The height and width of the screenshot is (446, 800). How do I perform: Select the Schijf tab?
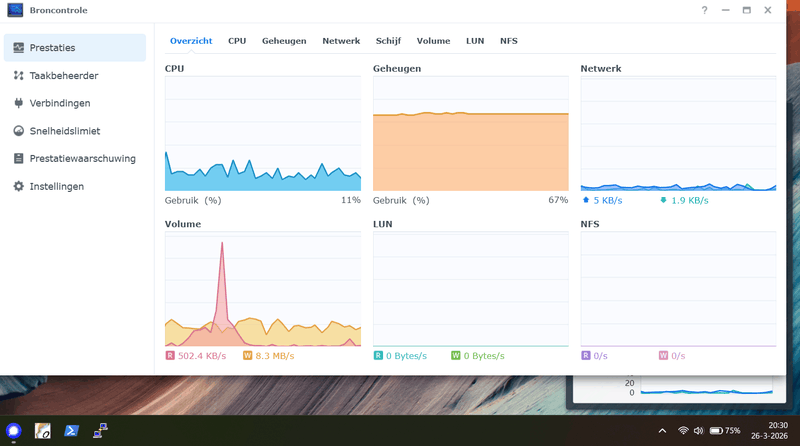click(x=388, y=41)
